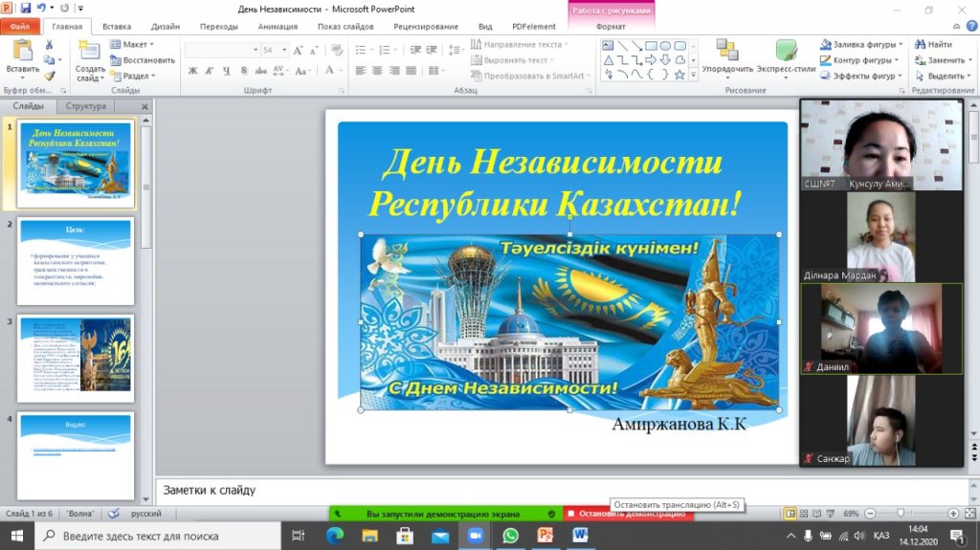Viewport: 980px width, 550px height.
Task: Expand the shapes gallery More arrow
Action: [693, 75]
